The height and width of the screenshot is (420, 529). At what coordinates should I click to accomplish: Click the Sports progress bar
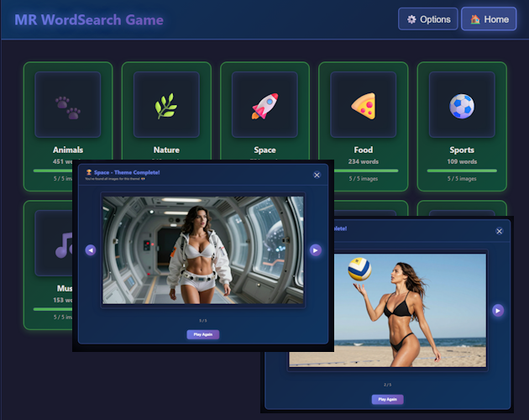click(x=462, y=171)
